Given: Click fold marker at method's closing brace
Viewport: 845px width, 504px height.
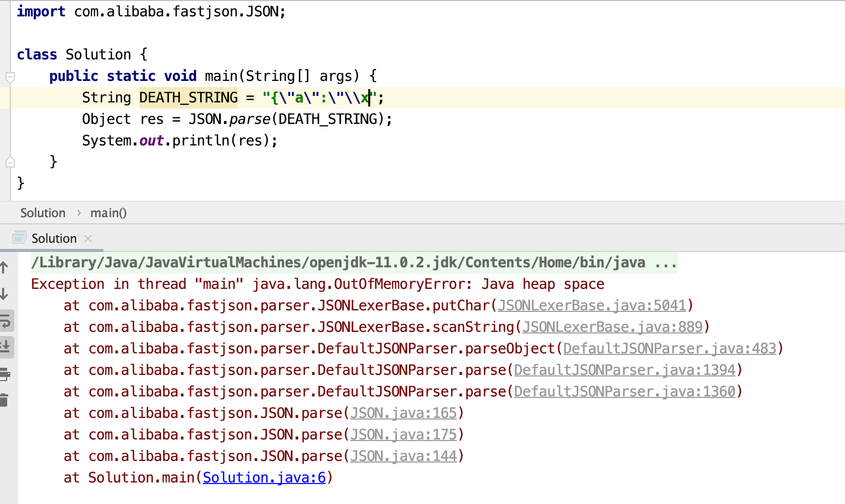Looking at the screenshot, I should 10,162.
